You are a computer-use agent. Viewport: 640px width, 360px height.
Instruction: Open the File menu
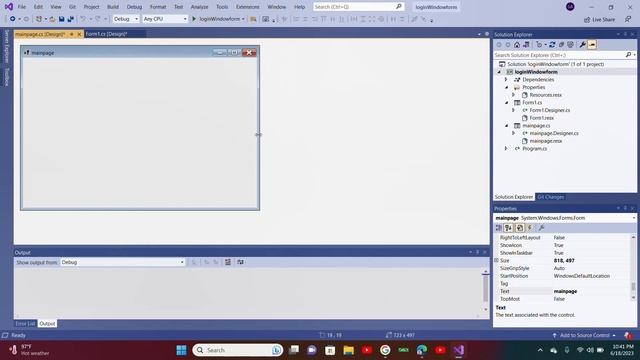(x=22, y=7)
